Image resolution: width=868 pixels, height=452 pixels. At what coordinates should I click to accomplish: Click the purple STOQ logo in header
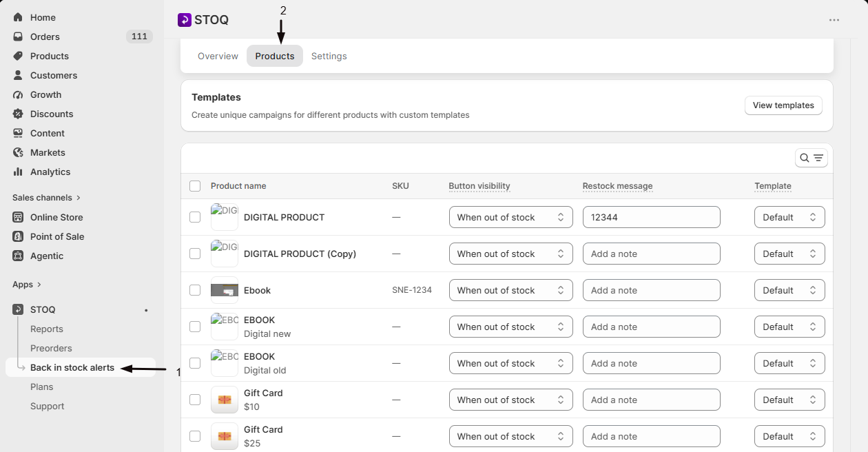(185, 20)
